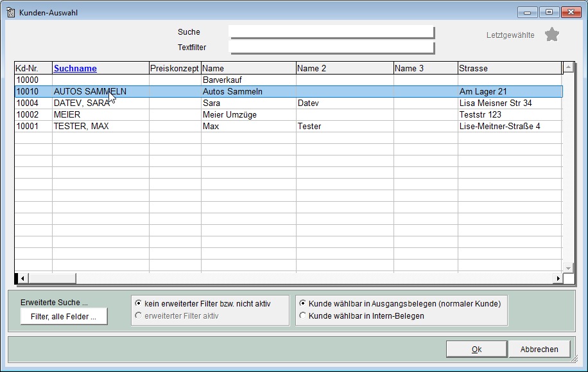The image size is (588, 372).
Task: Click the horizontal scrollbar left arrow
Action: 22,279
